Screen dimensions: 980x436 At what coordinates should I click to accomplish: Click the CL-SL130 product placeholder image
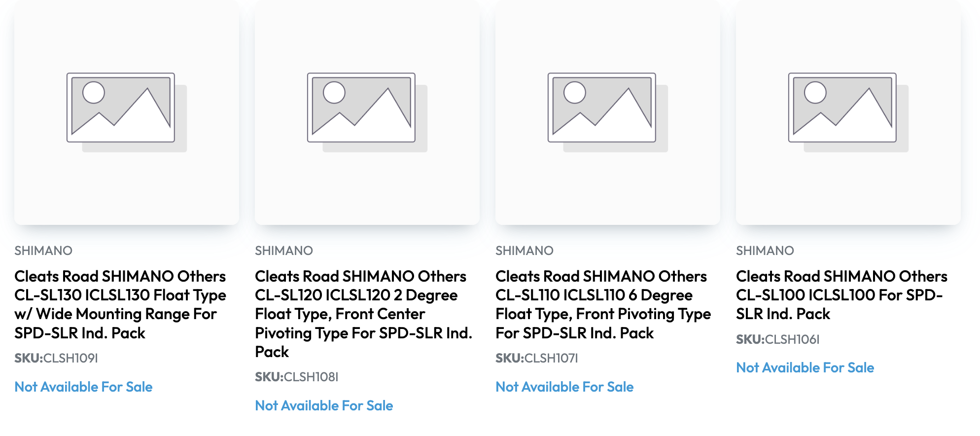click(x=126, y=112)
